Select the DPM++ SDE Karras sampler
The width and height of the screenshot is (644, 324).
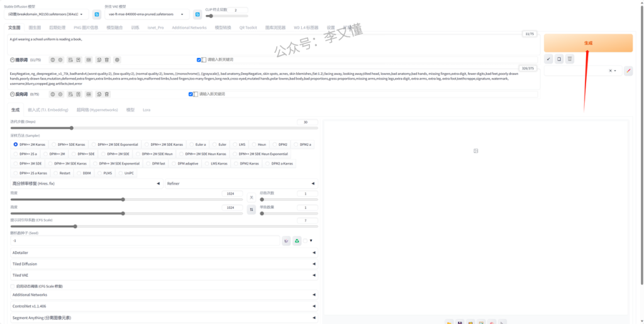click(x=69, y=144)
